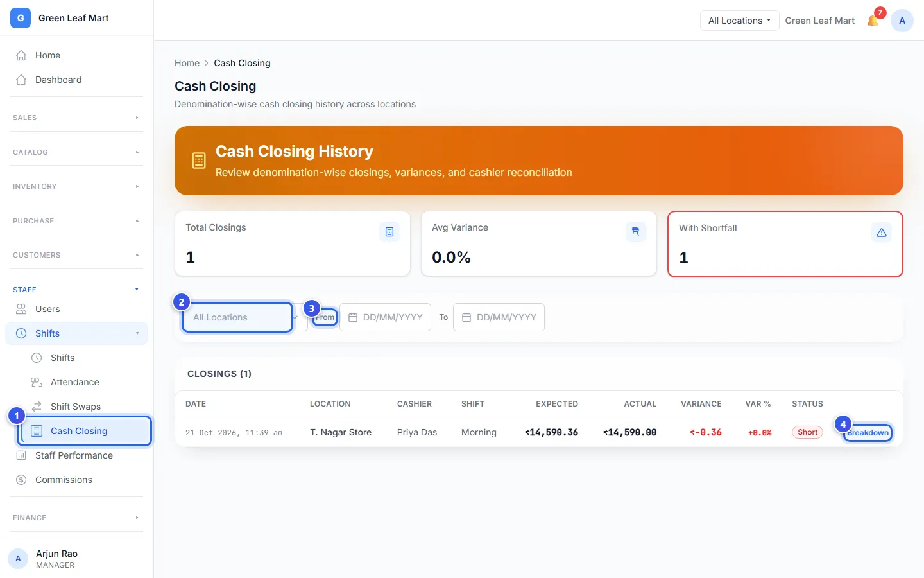This screenshot has width=924, height=578.
Task: Collapse the highlighted Shifts submenu
Action: click(76, 333)
